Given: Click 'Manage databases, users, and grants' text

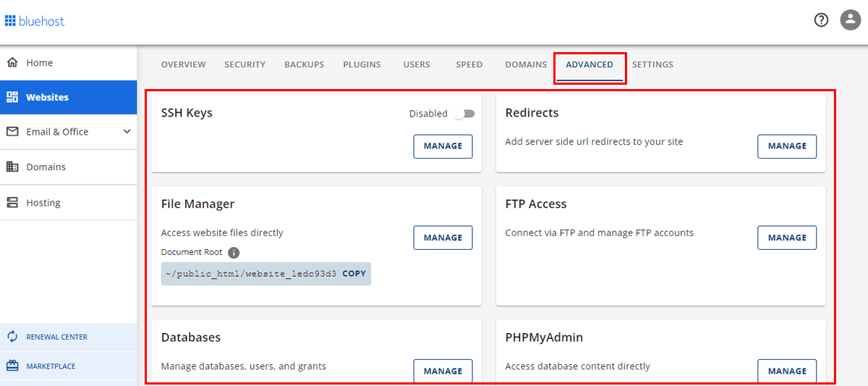Looking at the screenshot, I should pyautogui.click(x=243, y=366).
